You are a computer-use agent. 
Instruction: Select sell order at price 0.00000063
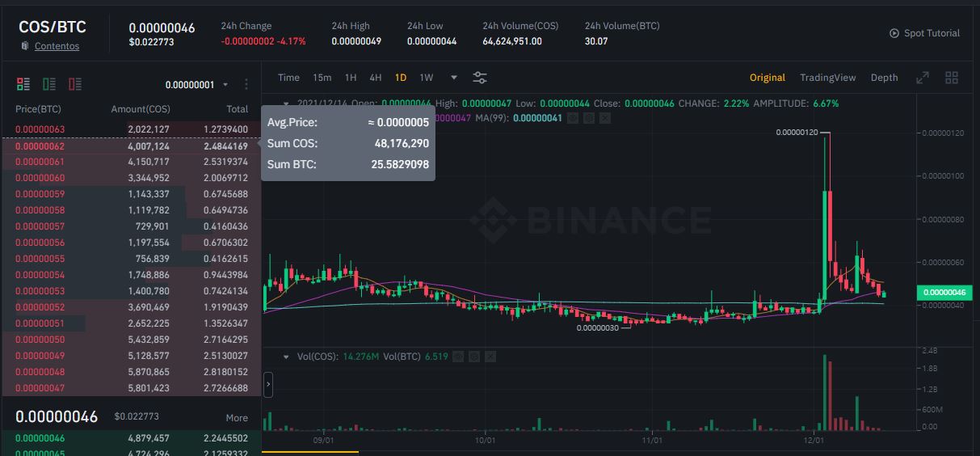click(x=131, y=129)
